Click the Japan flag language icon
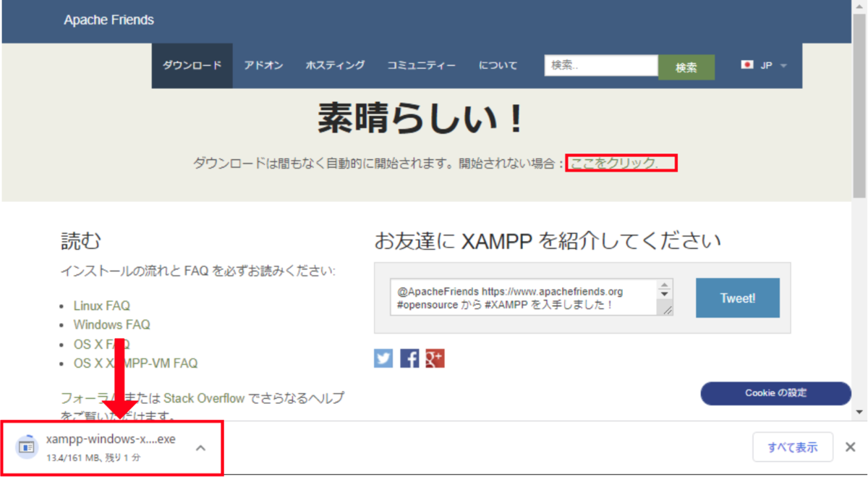Image resolution: width=868 pixels, height=480 pixels. (x=747, y=65)
